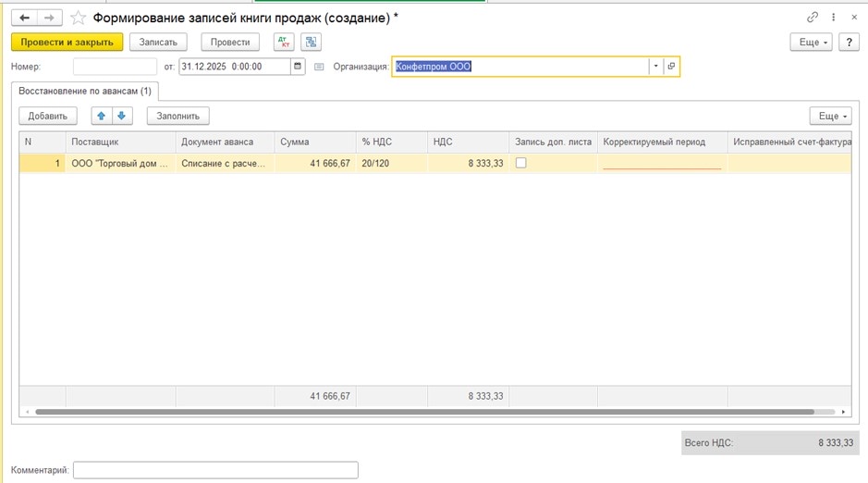Expand the Организация dropdown list
This screenshot has height=483, width=868.
655,67
